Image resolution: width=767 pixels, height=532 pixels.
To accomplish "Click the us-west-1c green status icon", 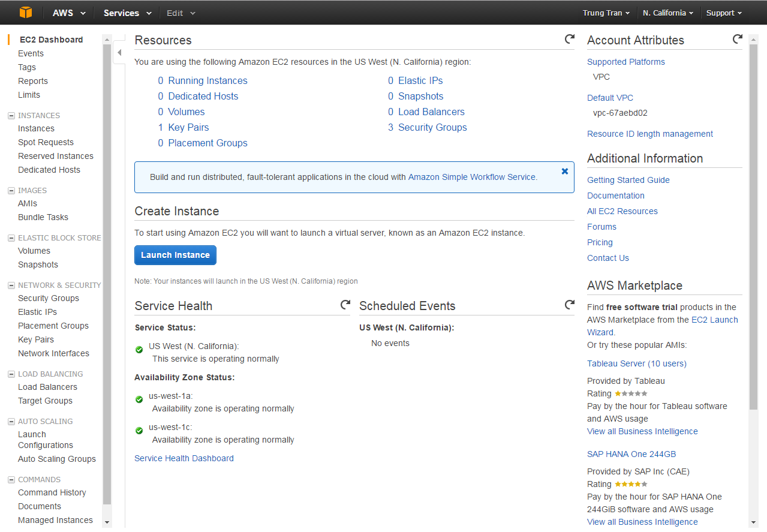I will 139,430.
